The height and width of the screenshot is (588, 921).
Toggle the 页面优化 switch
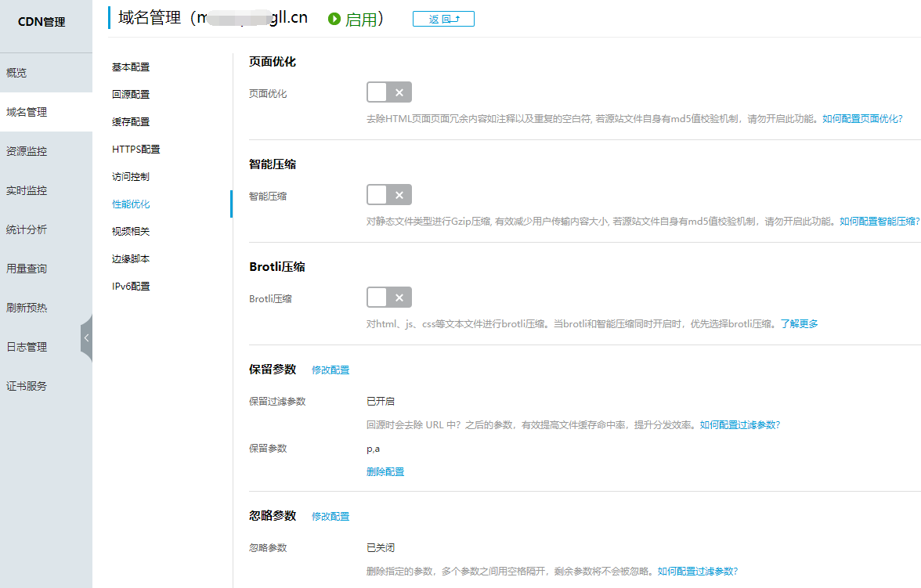(x=389, y=92)
